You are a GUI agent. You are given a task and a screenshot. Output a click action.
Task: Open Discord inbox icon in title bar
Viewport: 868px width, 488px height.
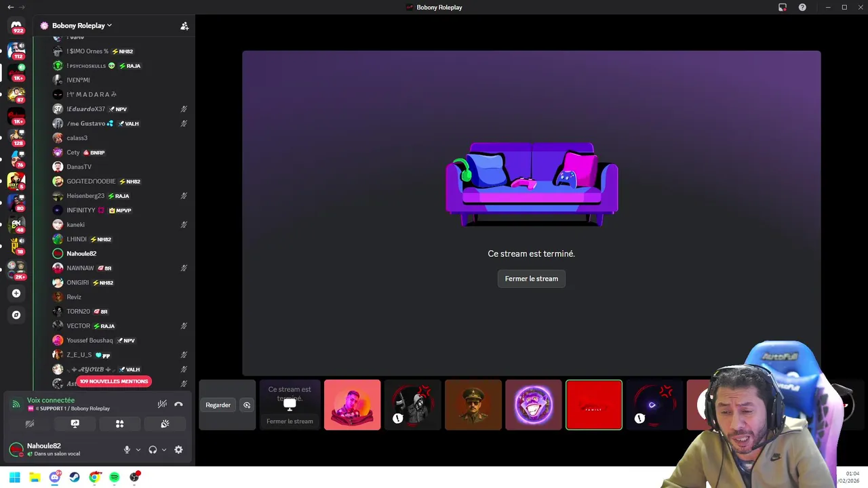(x=782, y=7)
